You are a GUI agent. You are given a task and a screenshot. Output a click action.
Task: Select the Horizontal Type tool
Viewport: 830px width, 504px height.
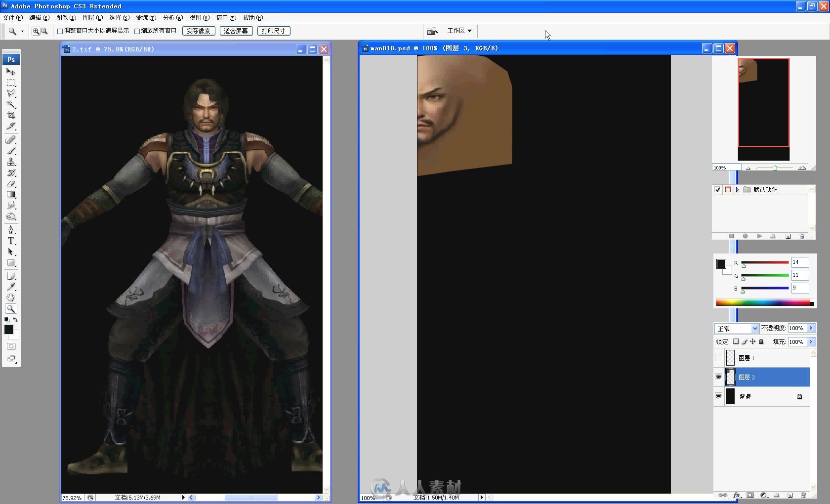(x=11, y=241)
